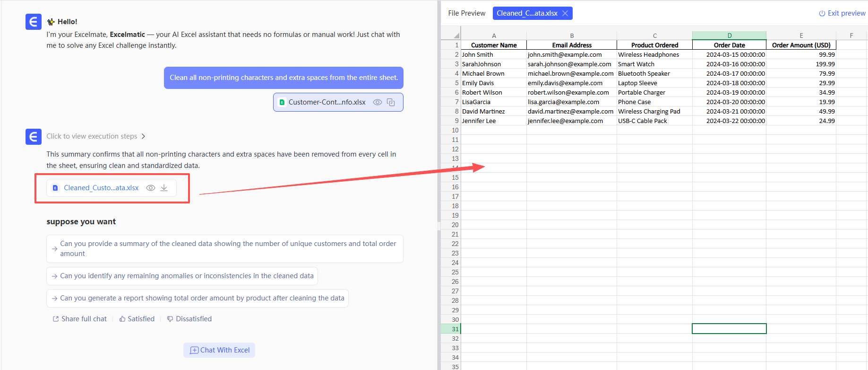Download the Cleaned_Custo...ata.xlsx file
This screenshot has width=868, height=370.
coord(164,188)
